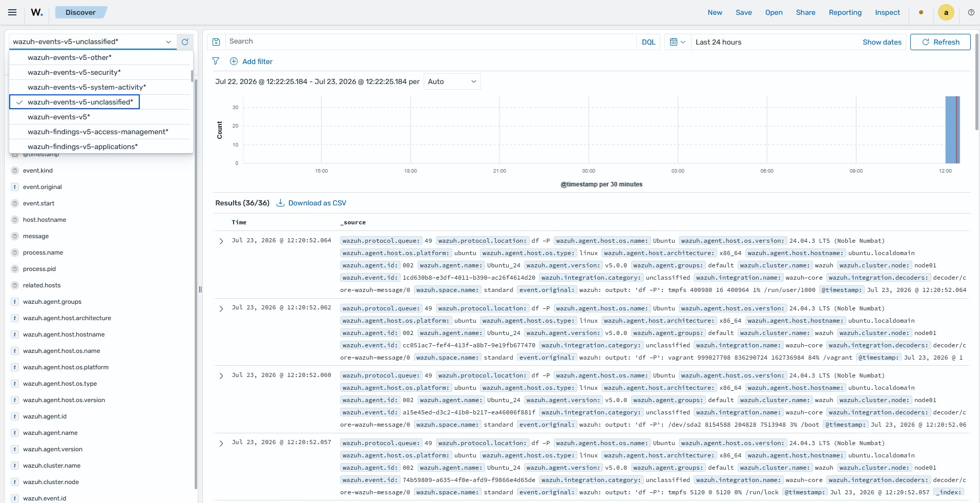Click the Wazuh W. logo
980x503 pixels.
click(x=37, y=12)
